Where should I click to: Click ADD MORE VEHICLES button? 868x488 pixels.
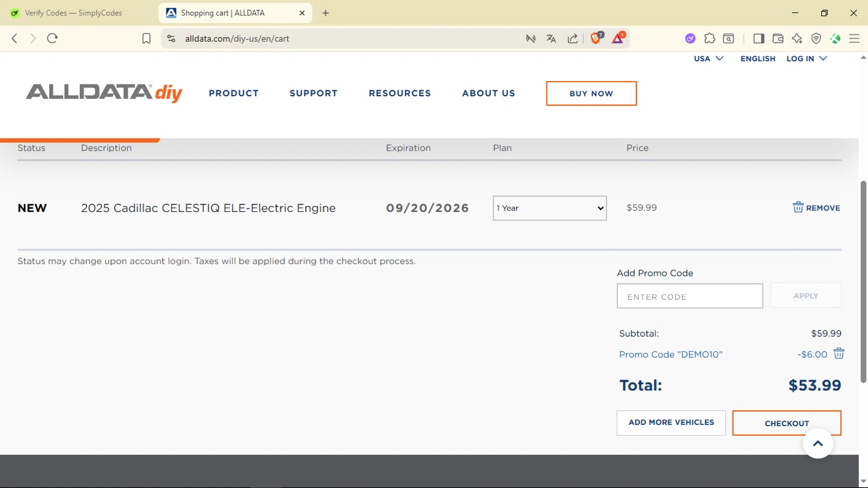tap(671, 423)
